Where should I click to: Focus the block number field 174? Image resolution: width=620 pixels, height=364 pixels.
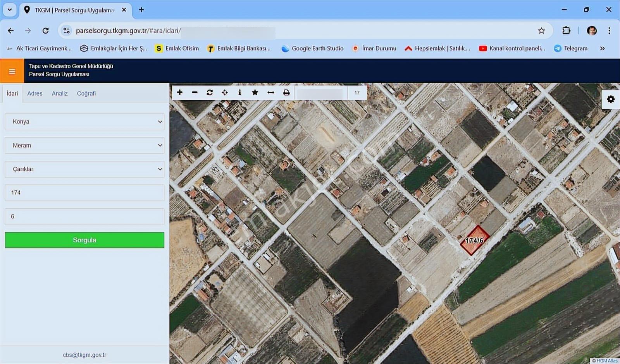(x=84, y=193)
